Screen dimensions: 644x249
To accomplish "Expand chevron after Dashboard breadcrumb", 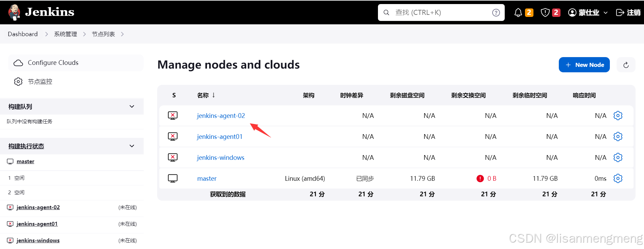I will pos(46,34).
